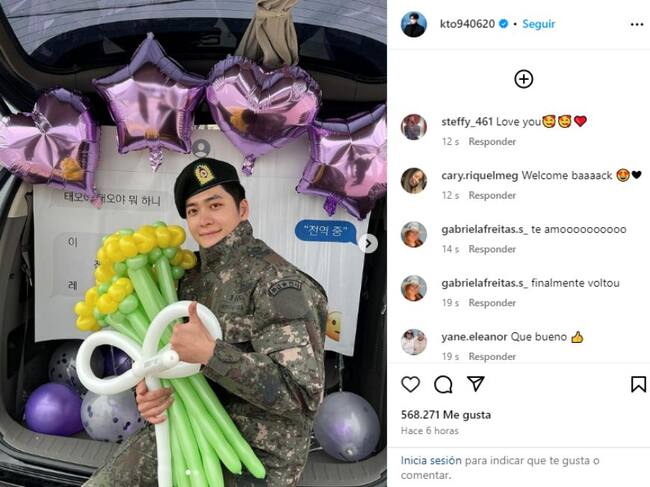
Task: Open the yane.eleanor username link
Action: 474,337
